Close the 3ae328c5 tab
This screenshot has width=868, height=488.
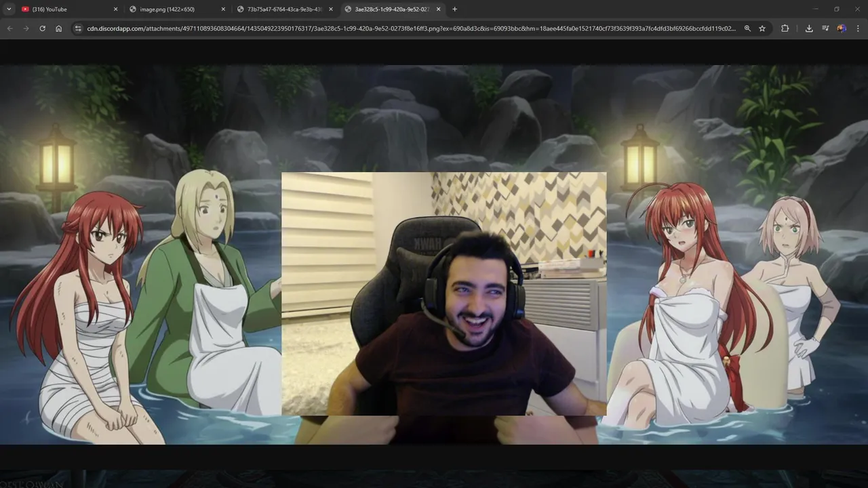[x=438, y=9]
